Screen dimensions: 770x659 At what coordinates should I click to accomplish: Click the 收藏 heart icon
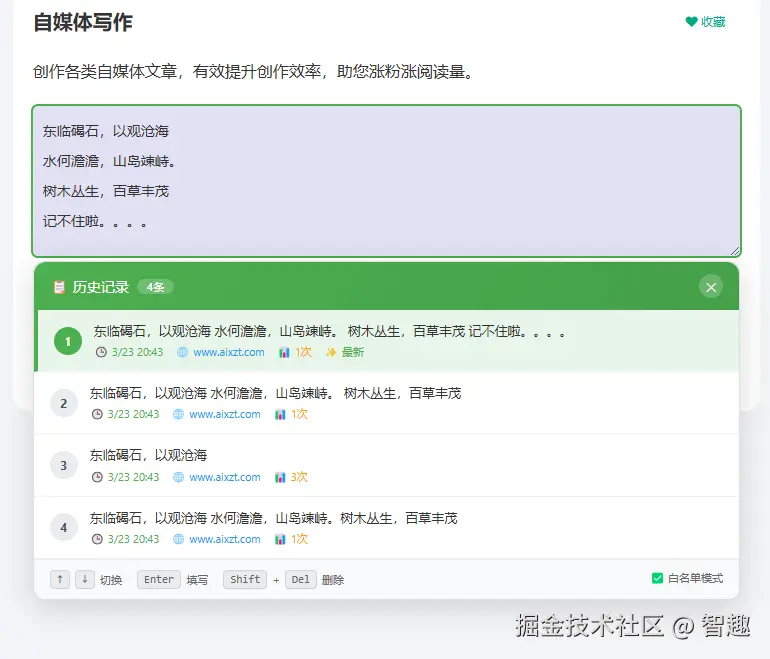tap(691, 22)
